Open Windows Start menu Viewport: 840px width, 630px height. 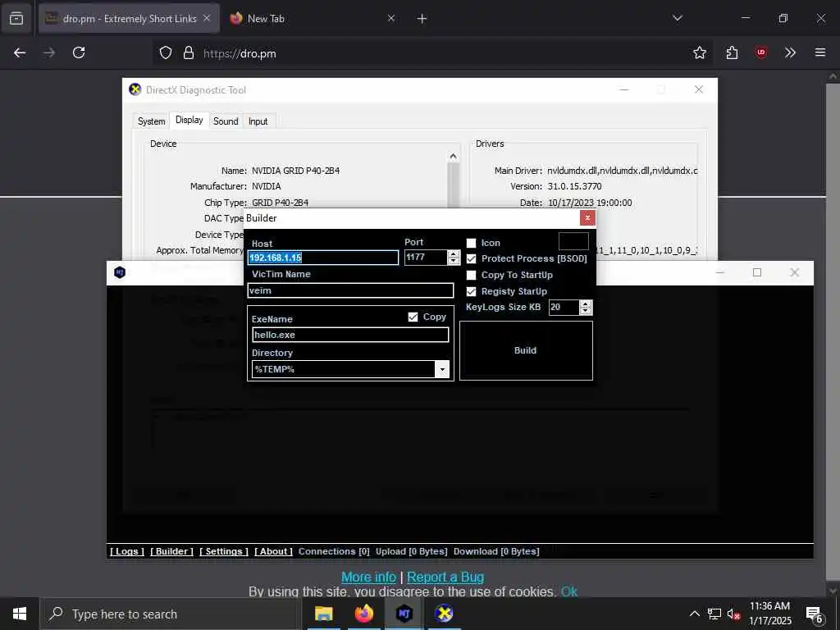point(20,614)
